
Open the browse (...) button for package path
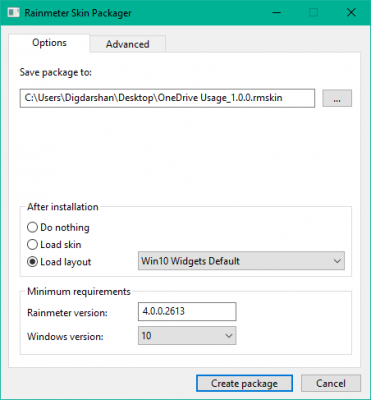pyautogui.click(x=337, y=98)
